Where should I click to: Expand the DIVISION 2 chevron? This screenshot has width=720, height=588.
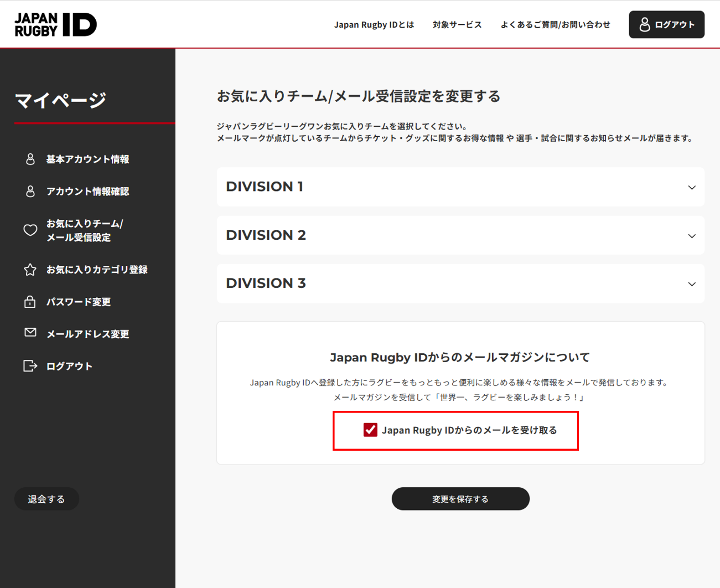(x=692, y=236)
